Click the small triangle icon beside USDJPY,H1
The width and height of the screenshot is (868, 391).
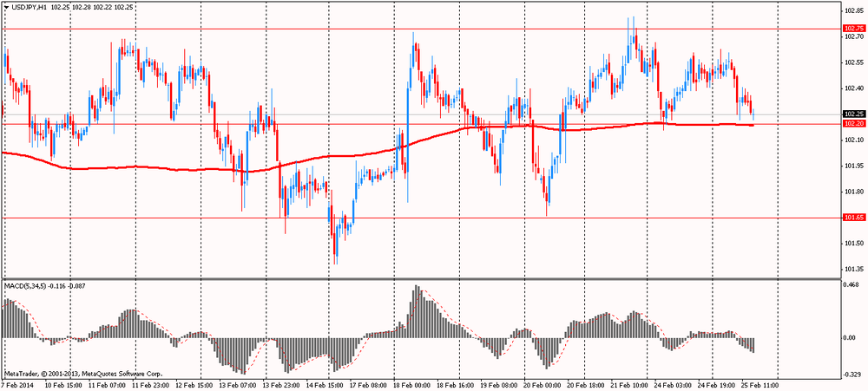coord(6,8)
